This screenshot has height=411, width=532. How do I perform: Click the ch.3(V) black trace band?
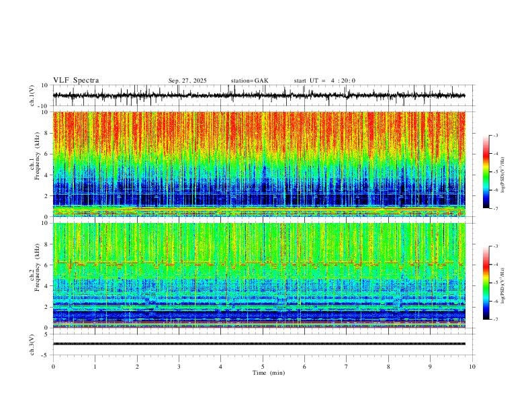coord(259,344)
